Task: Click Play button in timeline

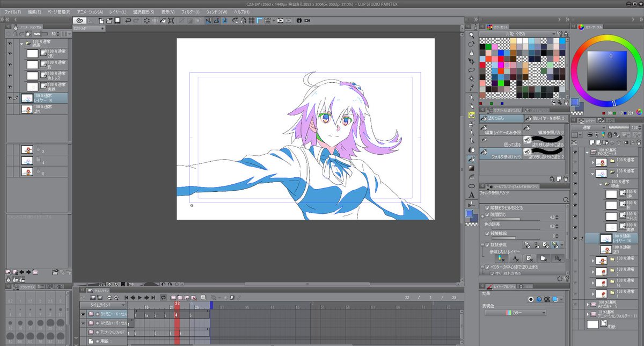Action: [140, 297]
